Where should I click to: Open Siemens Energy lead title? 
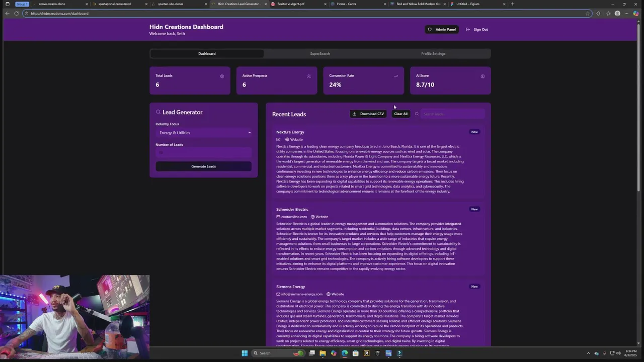[x=291, y=287]
